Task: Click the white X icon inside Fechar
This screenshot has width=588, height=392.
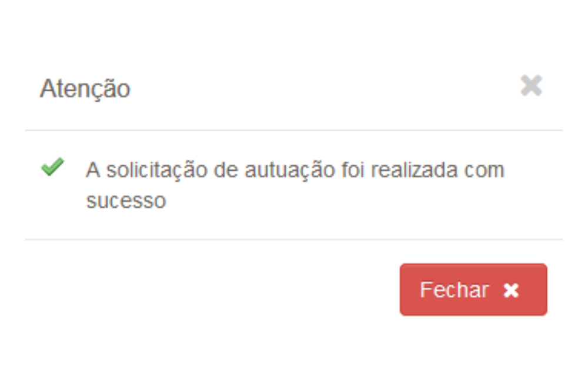Action: point(511,290)
